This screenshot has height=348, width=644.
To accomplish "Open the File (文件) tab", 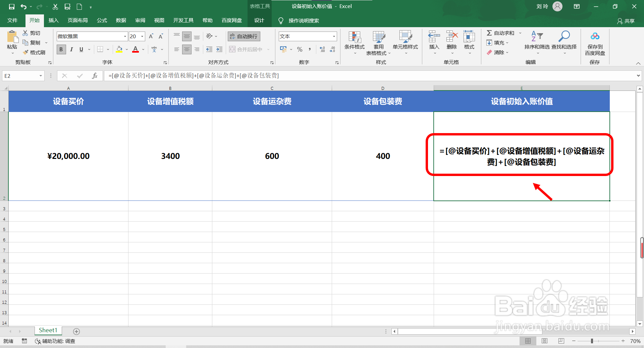I will [x=12, y=20].
